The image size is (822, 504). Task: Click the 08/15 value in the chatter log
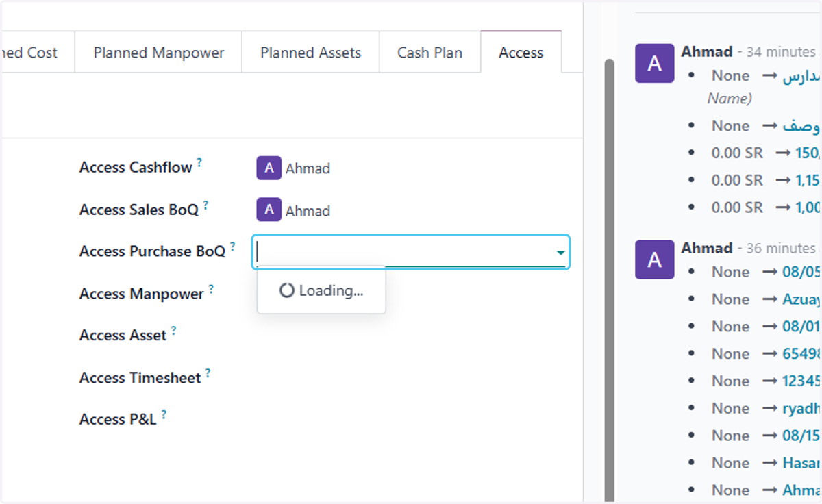[x=801, y=436]
